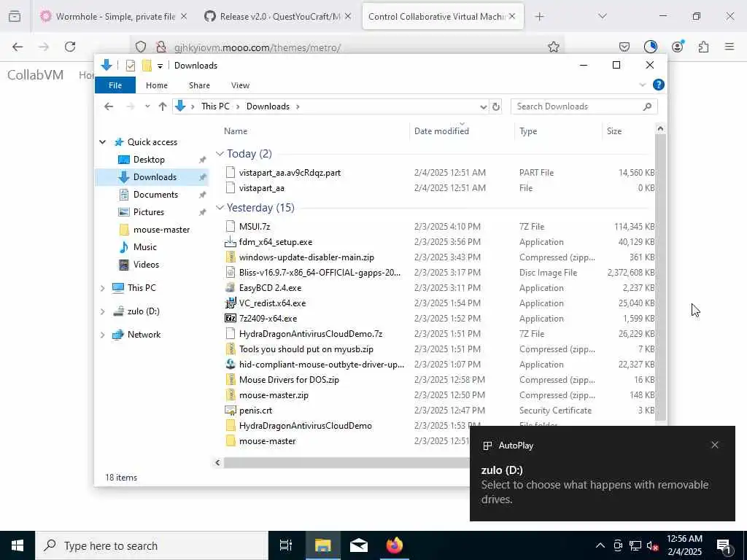The width and height of the screenshot is (747, 560).
Task: Go back in the browser
Action: (x=18, y=47)
